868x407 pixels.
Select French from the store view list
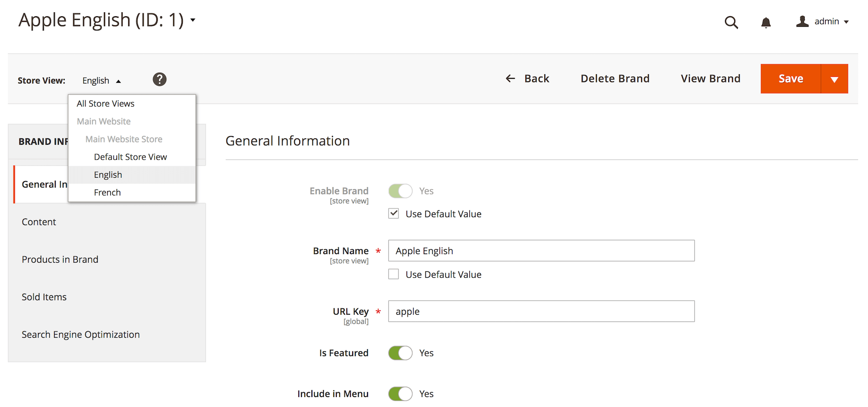pos(107,192)
